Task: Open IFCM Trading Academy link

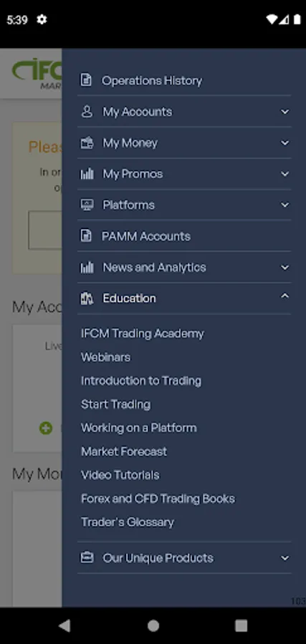Action: pos(143,333)
